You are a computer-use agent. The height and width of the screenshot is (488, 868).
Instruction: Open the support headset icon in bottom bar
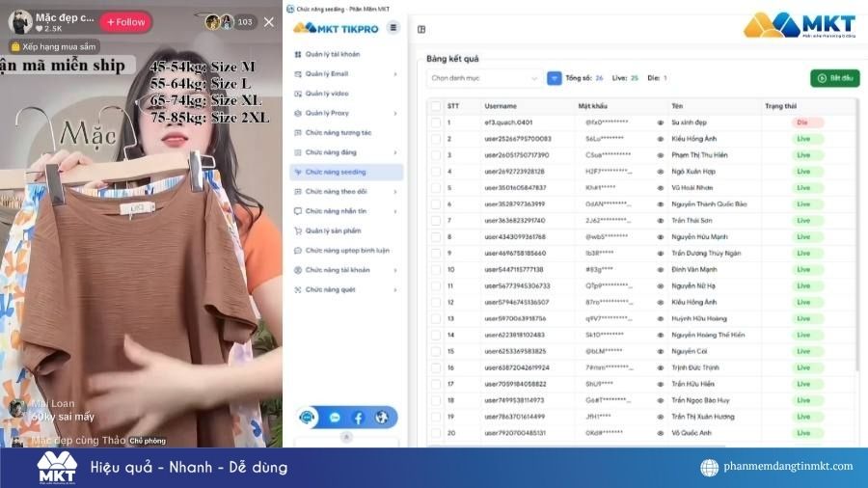coord(308,418)
